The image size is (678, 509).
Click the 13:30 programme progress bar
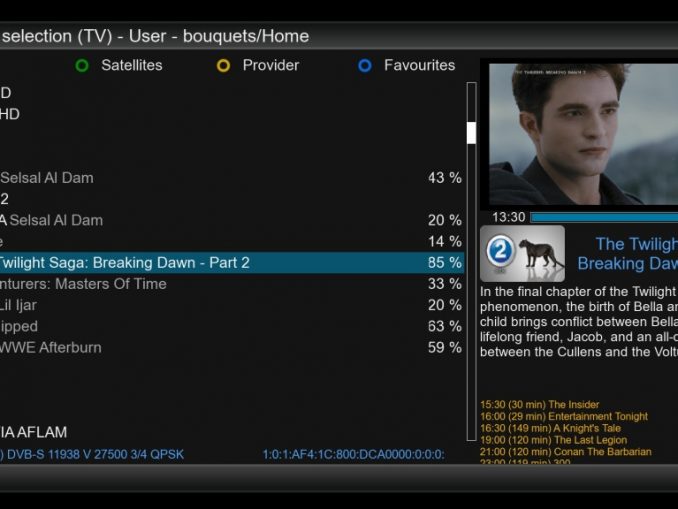(x=604, y=217)
